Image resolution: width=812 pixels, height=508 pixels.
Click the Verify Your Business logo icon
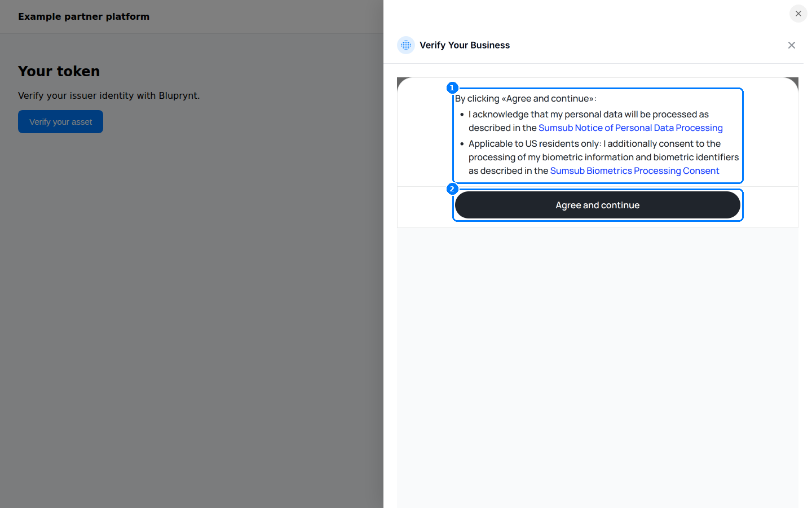point(406,45)
